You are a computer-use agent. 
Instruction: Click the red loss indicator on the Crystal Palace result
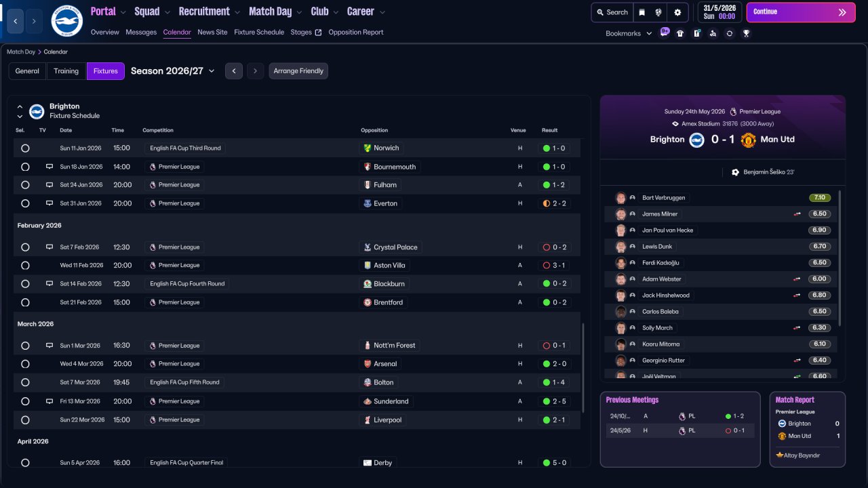[545, 247]
